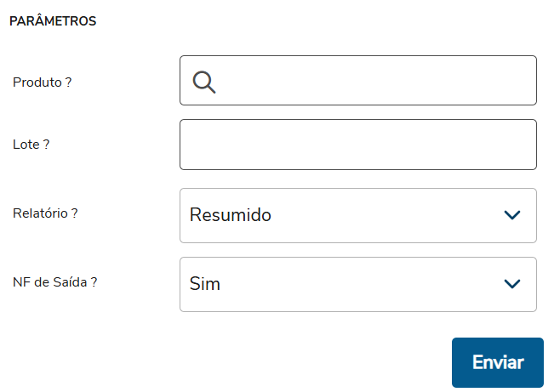Select the "Relatório ?" label text
This screenshot has width=554, height=392.
tap(46, 213)
